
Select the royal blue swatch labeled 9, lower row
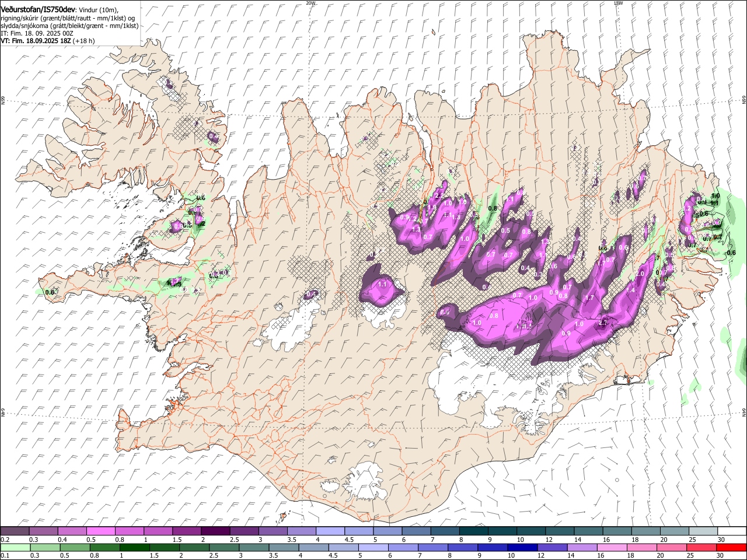coord(493,547)
